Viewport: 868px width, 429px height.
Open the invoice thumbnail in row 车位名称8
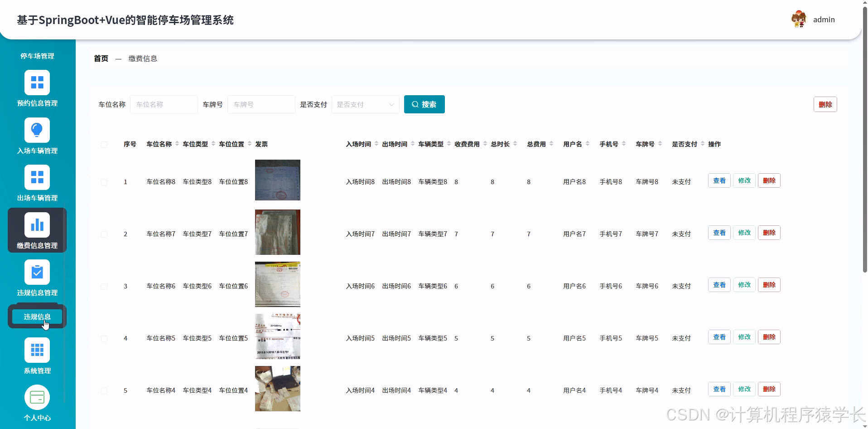point(278,180)
